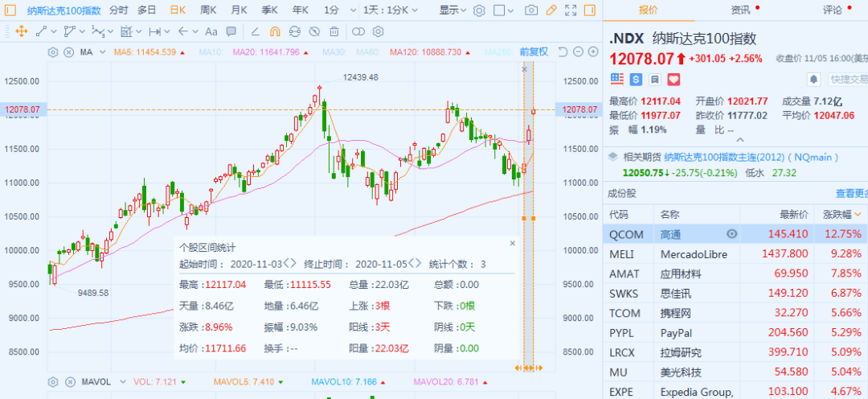Open the NQmain futures link
This screenshot has height=399, width=868.
click(751, 158)
